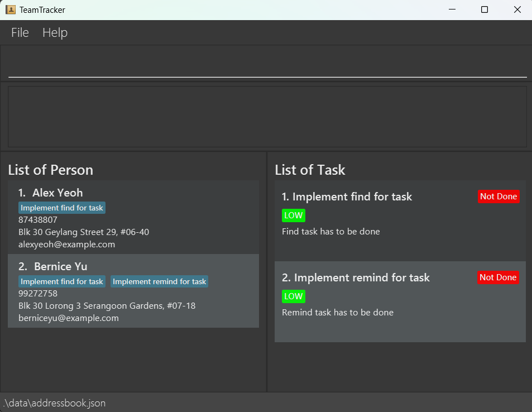Click status bar path addressbook.json

(x=54, y=403)
